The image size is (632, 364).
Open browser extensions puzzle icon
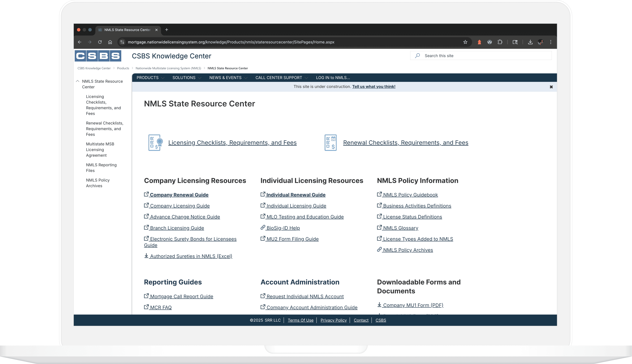500,42
